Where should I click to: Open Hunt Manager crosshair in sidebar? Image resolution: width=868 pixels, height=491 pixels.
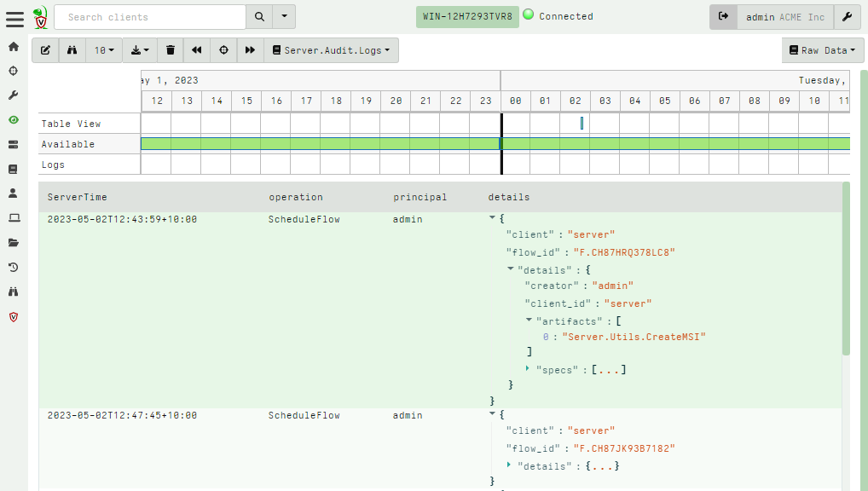[14, 71]
